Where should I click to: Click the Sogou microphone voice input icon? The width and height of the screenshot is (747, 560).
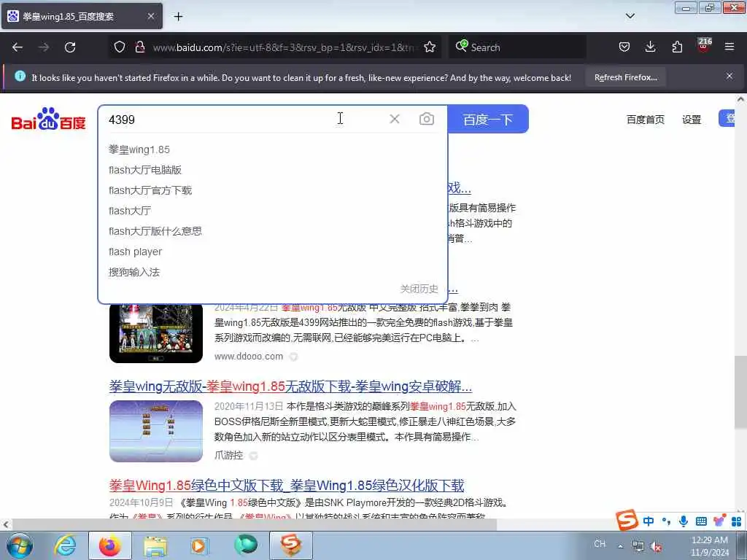(683, 521)
